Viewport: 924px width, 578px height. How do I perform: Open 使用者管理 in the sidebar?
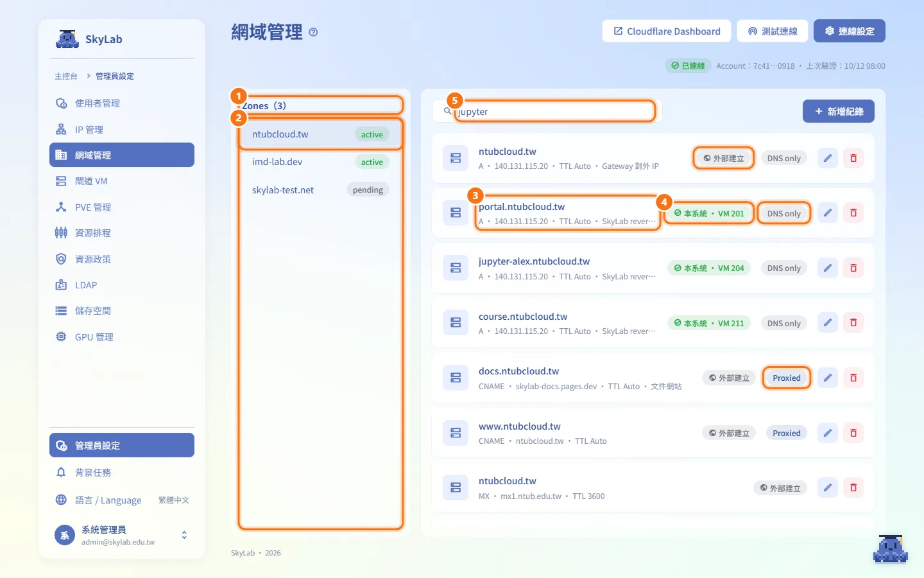point(122,103)
